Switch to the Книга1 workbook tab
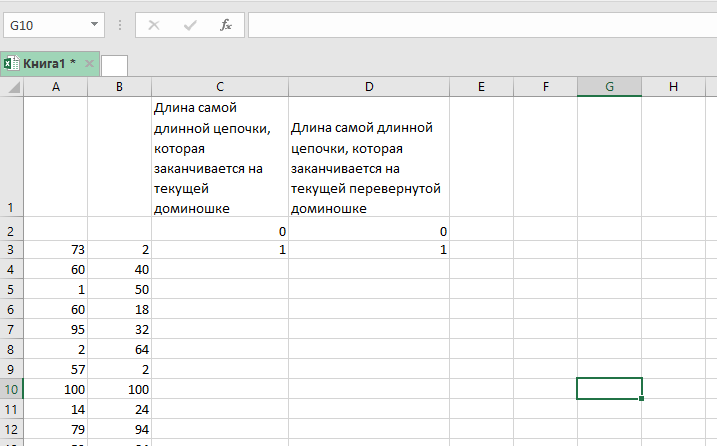 49,64
